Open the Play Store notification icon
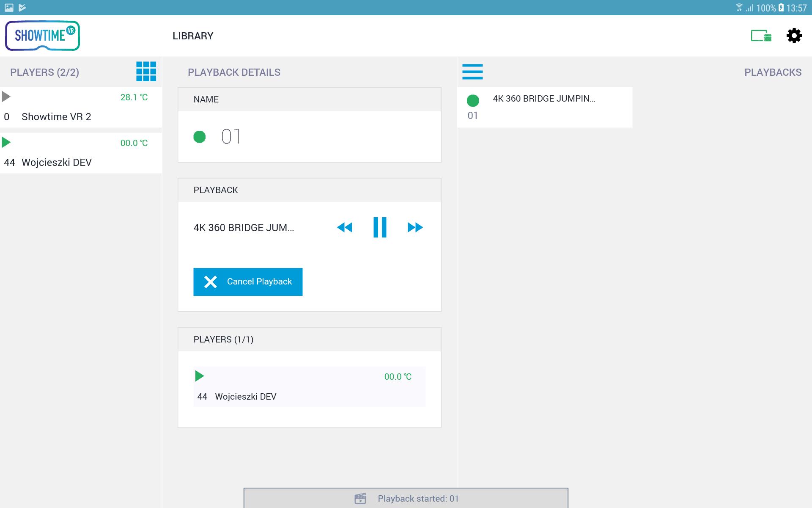Image resolution: width=812 pixels, height=508 pixels. coord(22,8)
